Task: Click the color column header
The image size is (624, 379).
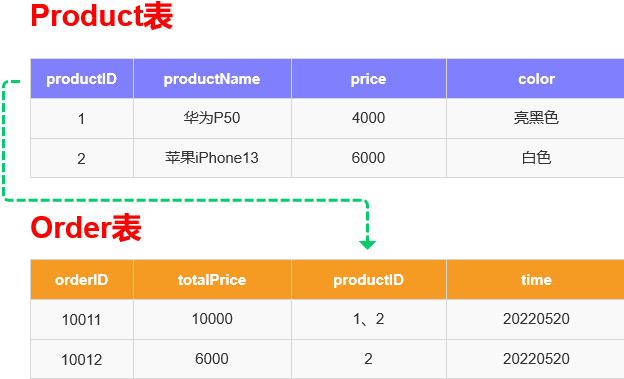Action: [x=536, y=78]
